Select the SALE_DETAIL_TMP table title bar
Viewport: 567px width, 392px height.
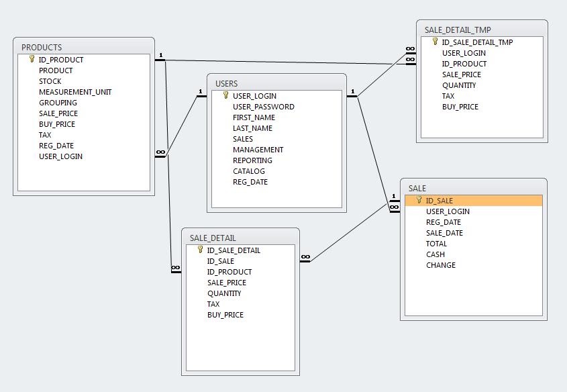tap(482, 30)
